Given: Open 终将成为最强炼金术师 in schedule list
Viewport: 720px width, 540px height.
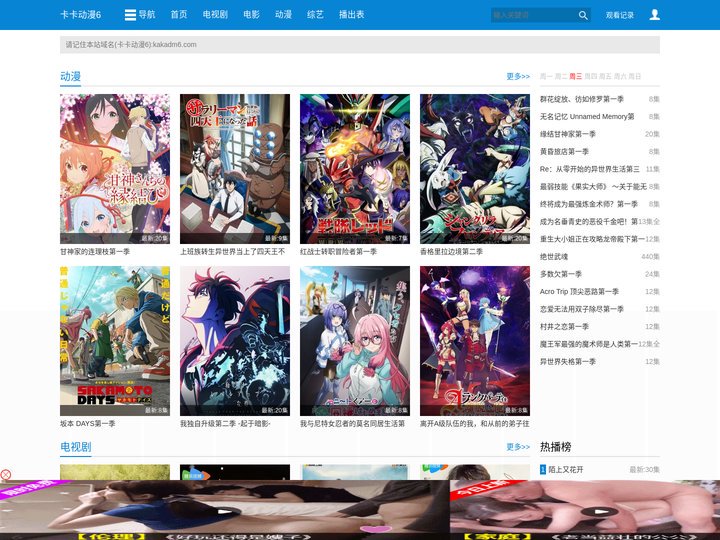Looking at the screenshot, I should (589, 204).
